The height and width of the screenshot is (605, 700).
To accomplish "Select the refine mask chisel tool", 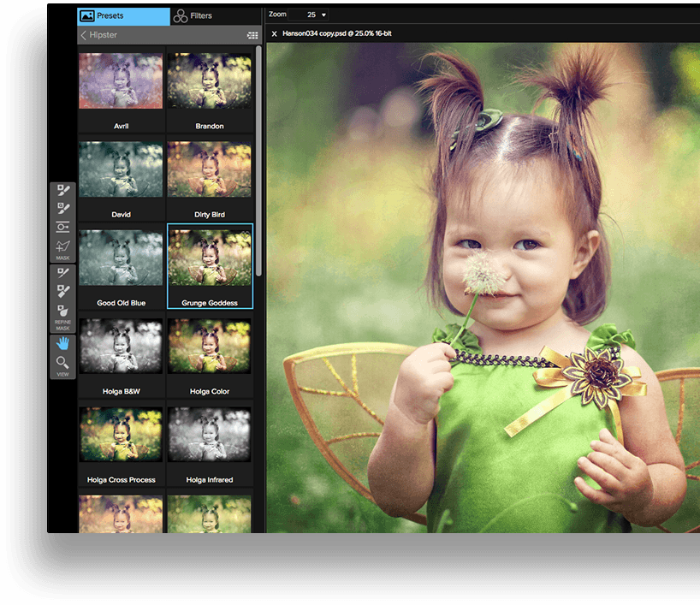I will click(62, 292).
